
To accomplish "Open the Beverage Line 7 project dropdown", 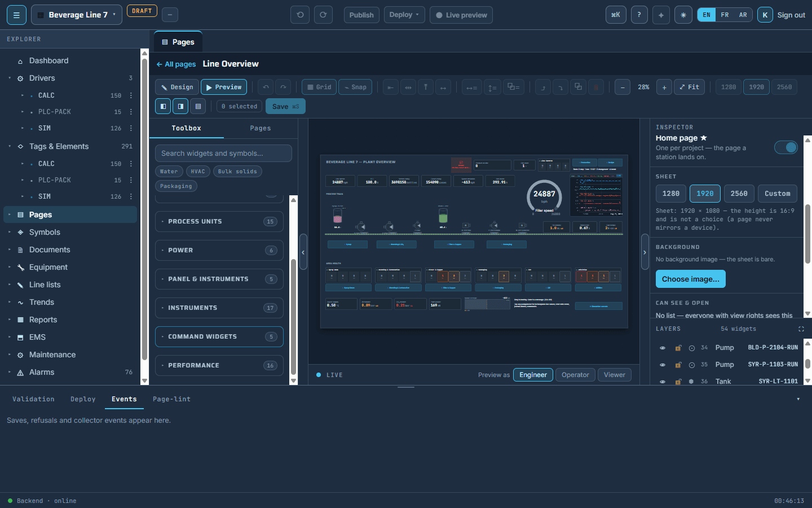I will [x=77, y=15].
